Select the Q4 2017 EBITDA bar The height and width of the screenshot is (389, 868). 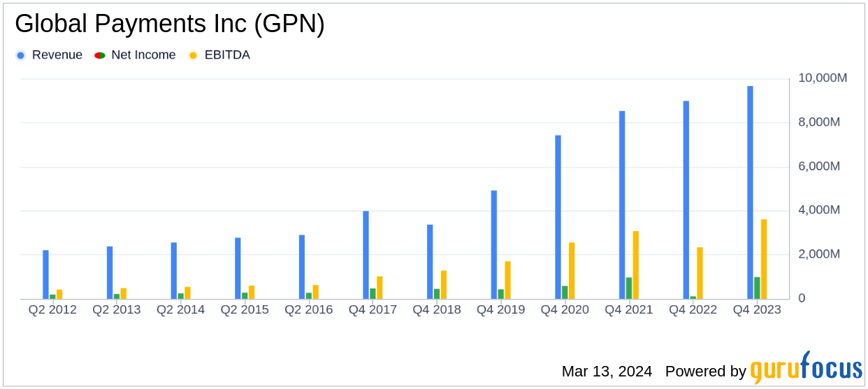point(379,288)
